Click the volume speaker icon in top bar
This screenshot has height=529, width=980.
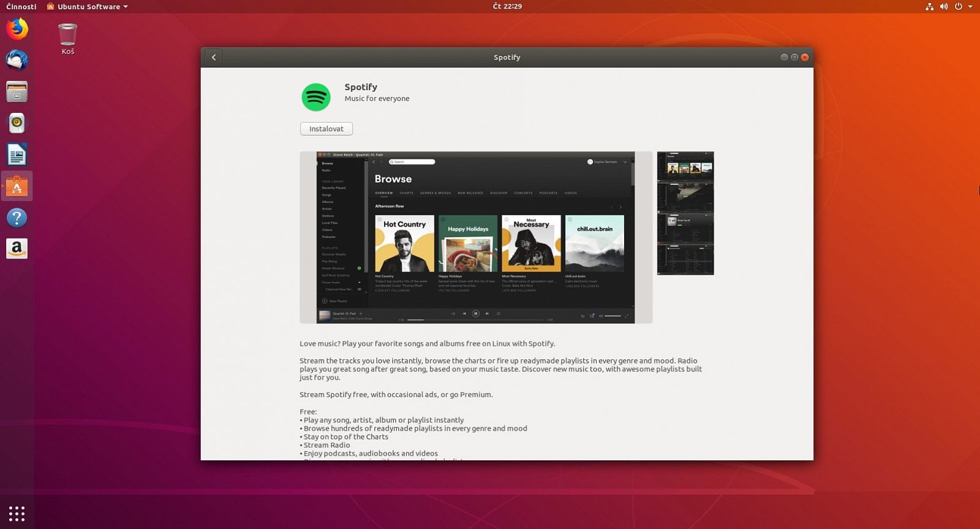coord(944,6)
